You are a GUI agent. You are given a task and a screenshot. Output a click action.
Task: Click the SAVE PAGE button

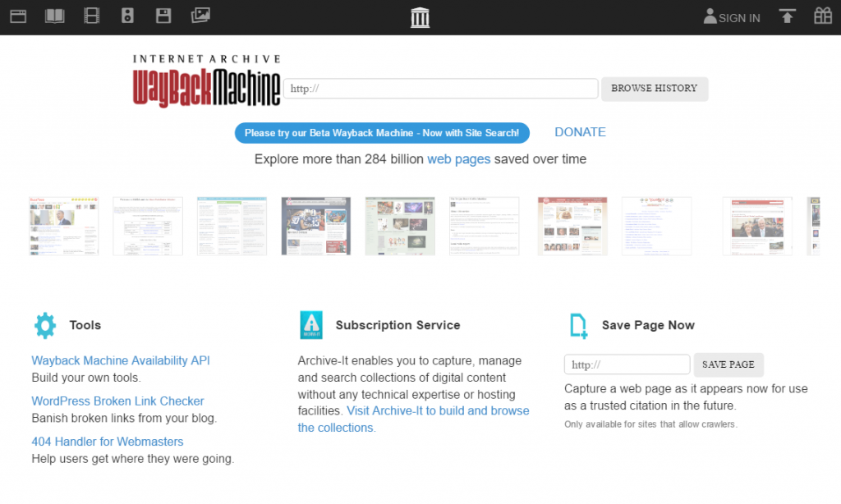click(728, 364)
